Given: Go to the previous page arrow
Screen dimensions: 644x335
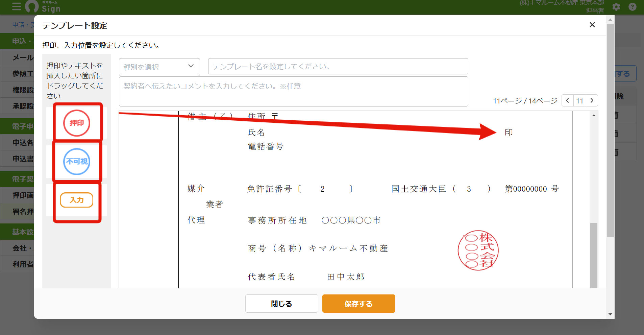Looking at the screenshot, I should coord(568,100).
